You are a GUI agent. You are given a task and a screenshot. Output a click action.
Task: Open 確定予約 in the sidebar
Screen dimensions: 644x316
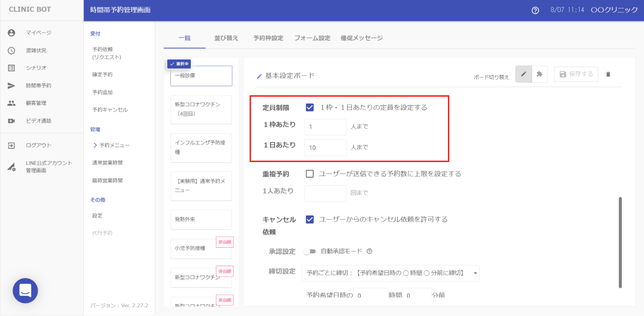(x=102, y=75)
